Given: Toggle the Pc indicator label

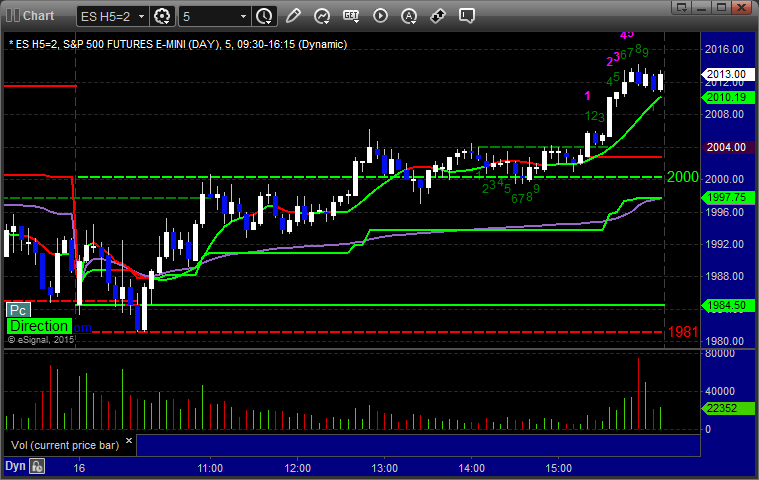Looking at the screenshot, I should coord(18,310).
